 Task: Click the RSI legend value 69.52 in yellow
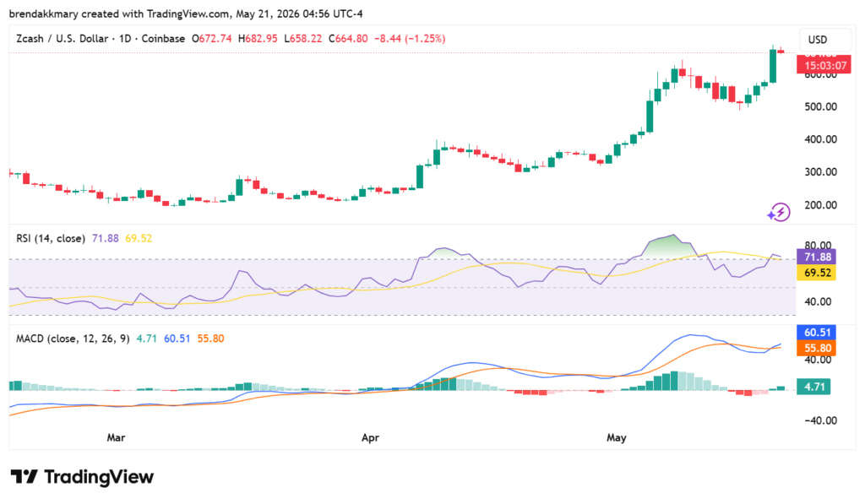coord(139,238)
